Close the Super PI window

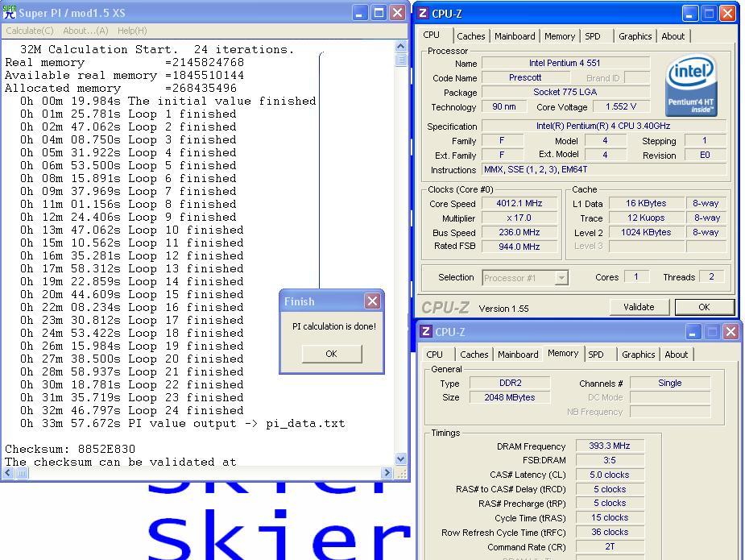(397, 13)
